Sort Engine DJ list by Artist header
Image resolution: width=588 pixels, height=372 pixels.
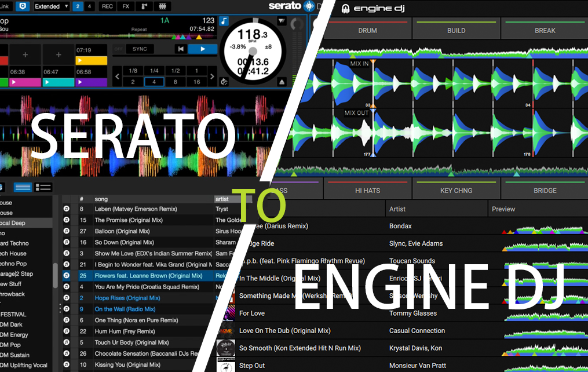click(x=436, y=209)
